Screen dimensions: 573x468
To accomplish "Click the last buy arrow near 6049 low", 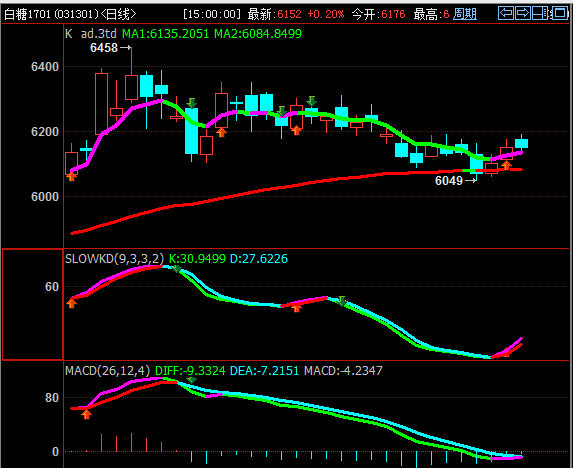I will point(506,165).
